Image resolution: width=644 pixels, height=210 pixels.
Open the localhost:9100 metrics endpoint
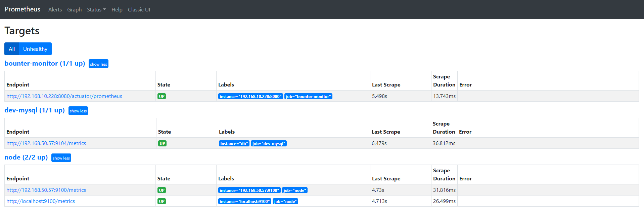[x=41, y=201]
